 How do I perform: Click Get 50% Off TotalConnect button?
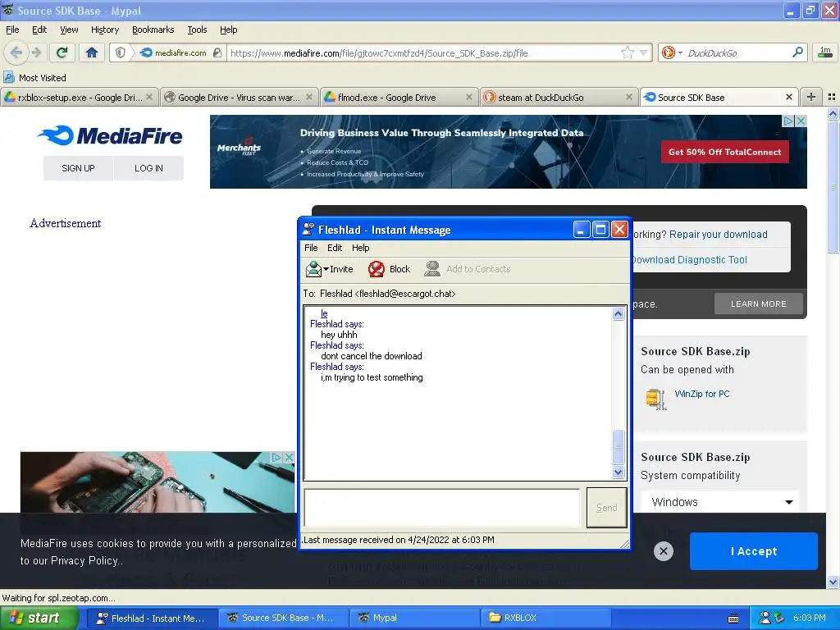point(725,152)
